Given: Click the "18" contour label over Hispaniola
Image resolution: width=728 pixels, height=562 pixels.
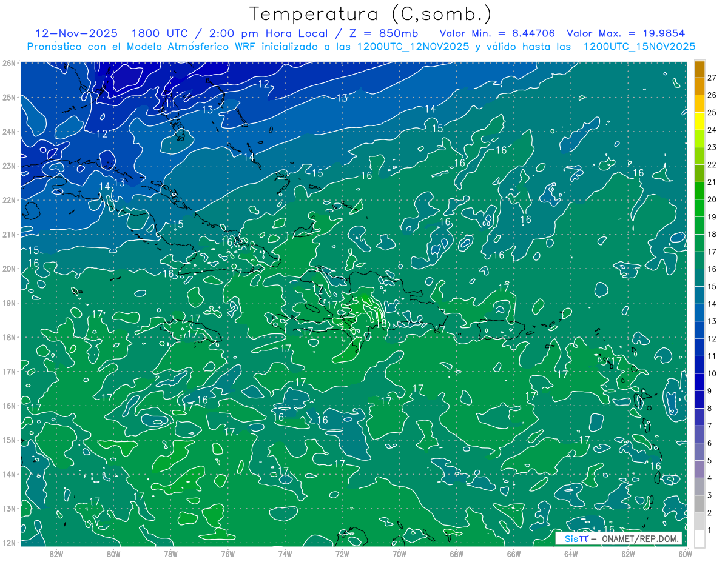Looking at the screenshot, I should (381, 324).
